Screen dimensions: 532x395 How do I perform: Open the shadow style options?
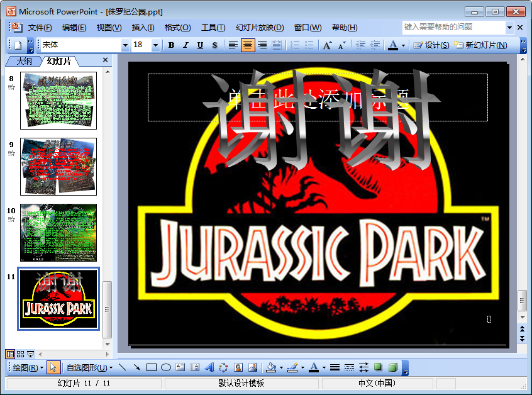click(x=378, y=367)
